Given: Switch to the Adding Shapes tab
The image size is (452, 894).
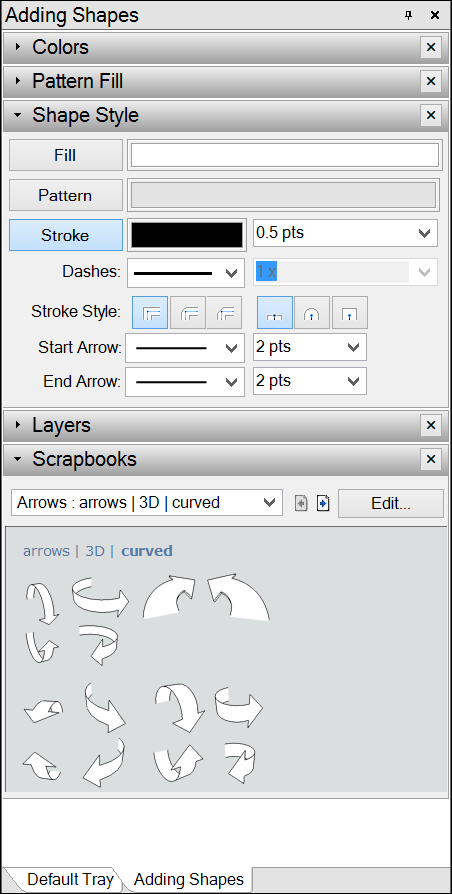Looking at the screenshot, I should (x=189, y=879).
